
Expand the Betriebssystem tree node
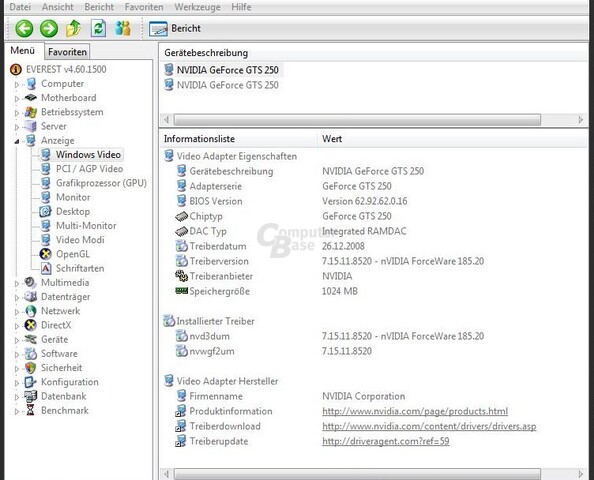point(16,113)
